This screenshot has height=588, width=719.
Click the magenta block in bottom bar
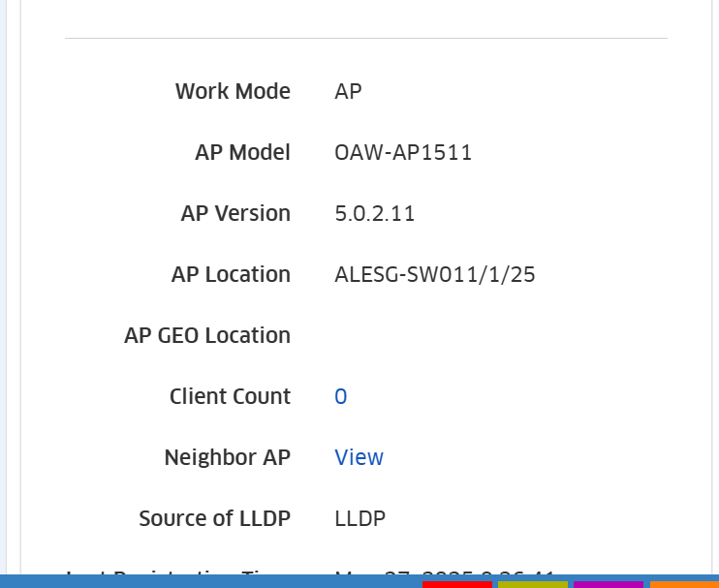point(609,584)
